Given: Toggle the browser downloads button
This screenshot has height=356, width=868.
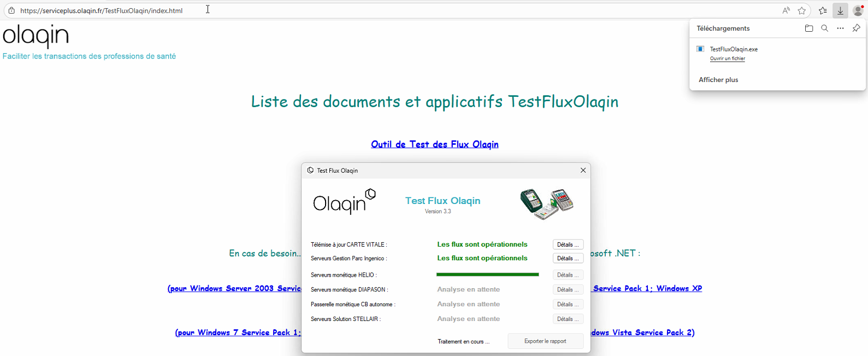Looking at the screenshot, I should click(840, 10).
